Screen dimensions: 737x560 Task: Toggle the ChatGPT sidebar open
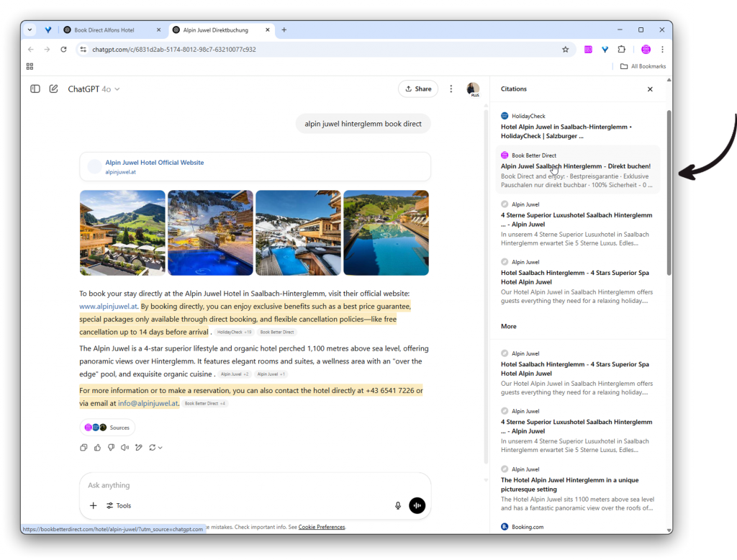[35, 89]
